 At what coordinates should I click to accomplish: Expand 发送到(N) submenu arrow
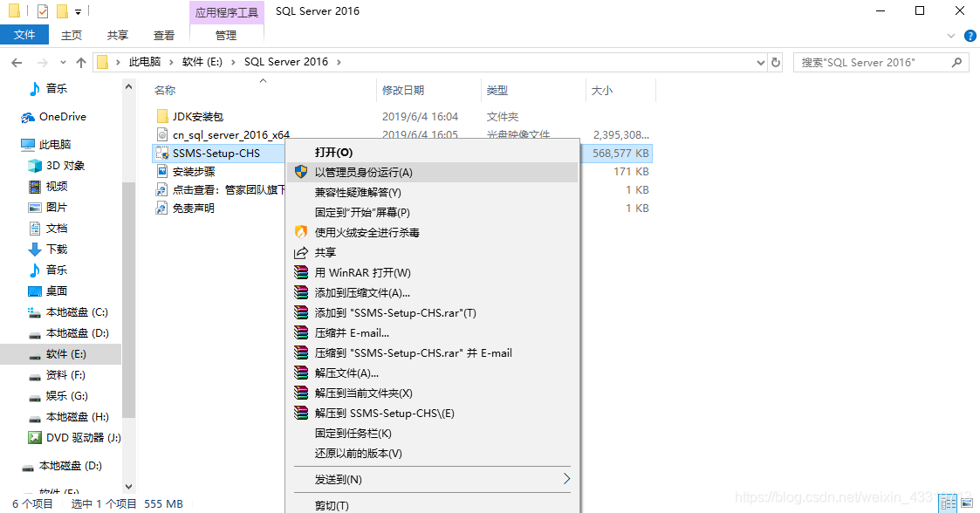point(566,479)
